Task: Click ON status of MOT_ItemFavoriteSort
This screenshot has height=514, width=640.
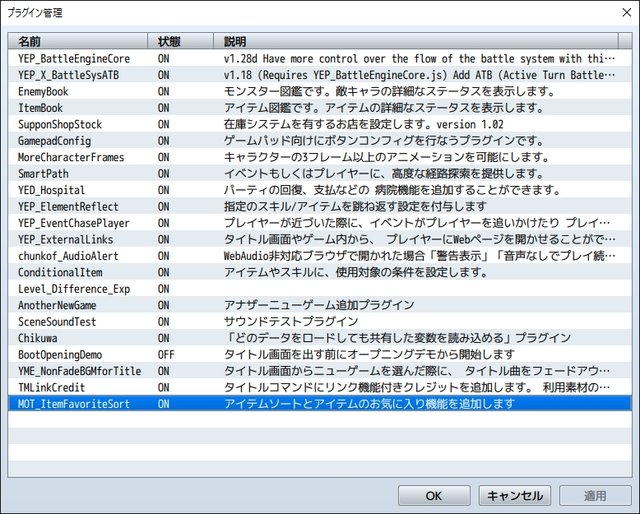Action: (x=164, y=404)
